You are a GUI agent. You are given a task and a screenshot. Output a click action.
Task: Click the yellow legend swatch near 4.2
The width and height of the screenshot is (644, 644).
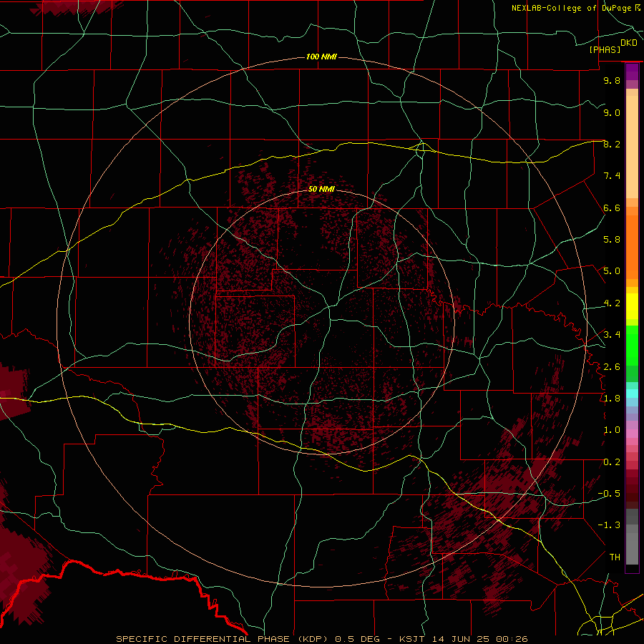(x=632, y=306)
